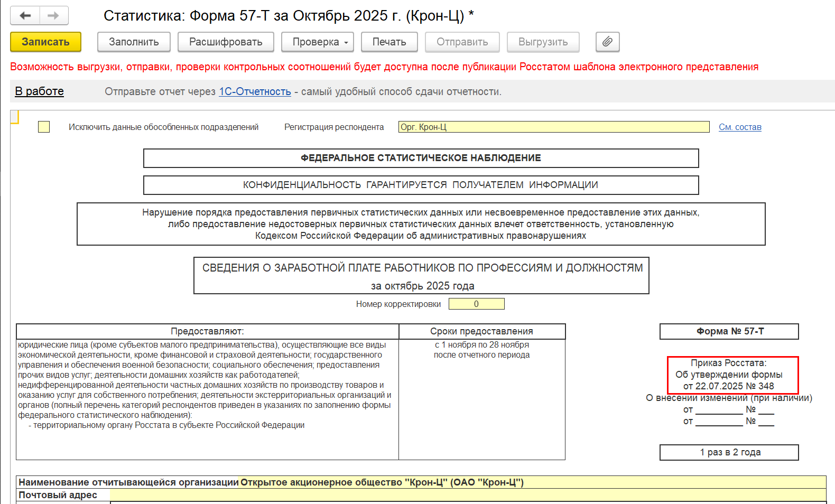
Task: Click the за октябрь 2025 года period text
Action: (422, 286)
